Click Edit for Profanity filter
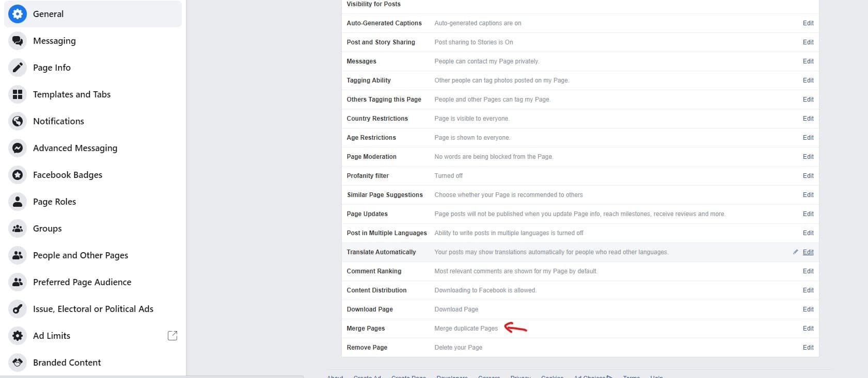The height and width of the screenshot is (378, 868). point(808,176)
